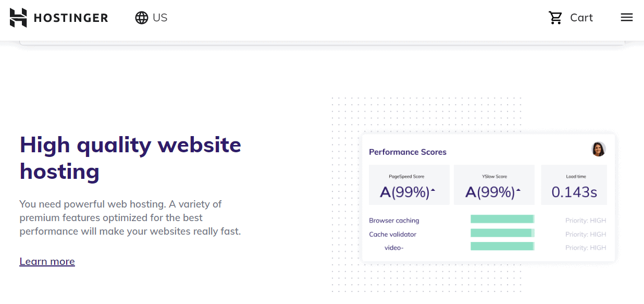Click the HOSTINGER wordmark text
The width and height of the screenshot is (644, 304).
(71, 18)
